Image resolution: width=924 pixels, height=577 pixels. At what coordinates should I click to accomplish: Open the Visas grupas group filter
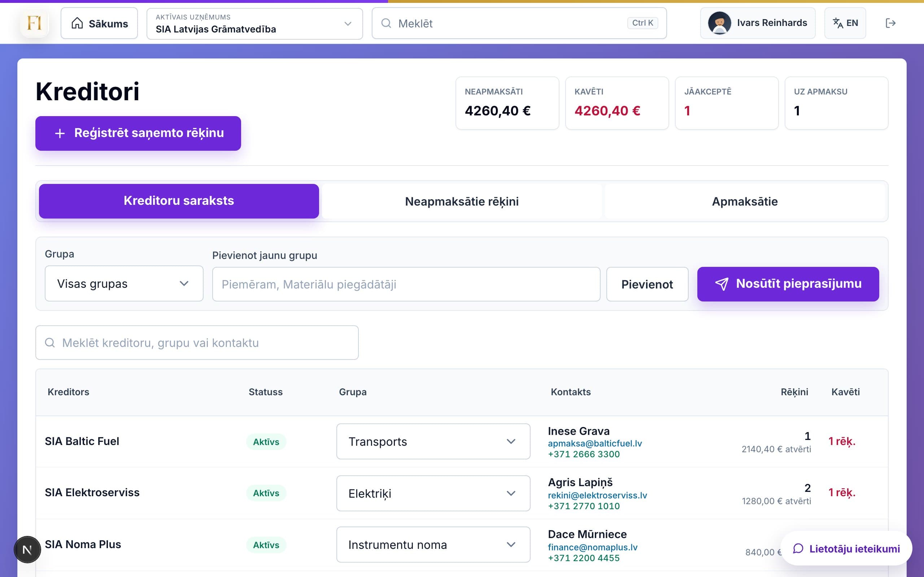[x=124, y=283]
